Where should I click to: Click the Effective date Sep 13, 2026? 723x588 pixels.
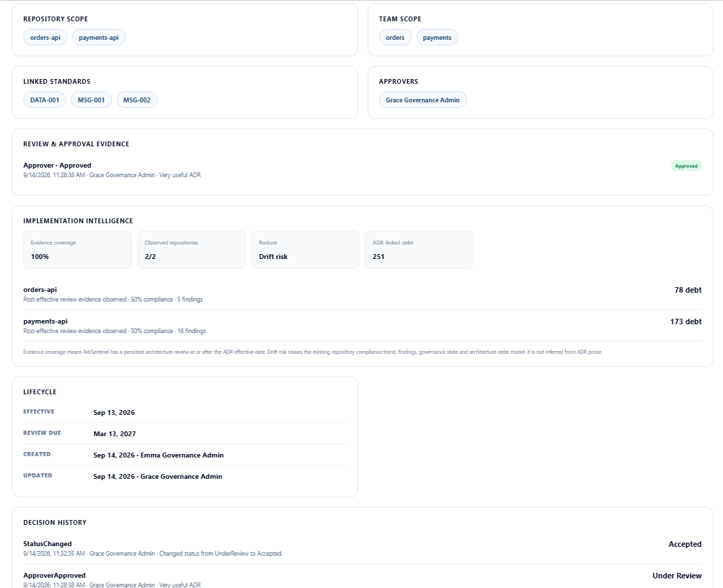click(x=114, y=412)
